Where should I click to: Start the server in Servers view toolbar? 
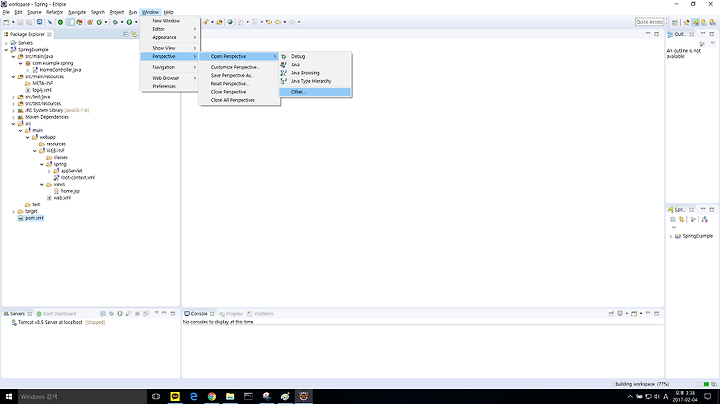tap(120, 314)
